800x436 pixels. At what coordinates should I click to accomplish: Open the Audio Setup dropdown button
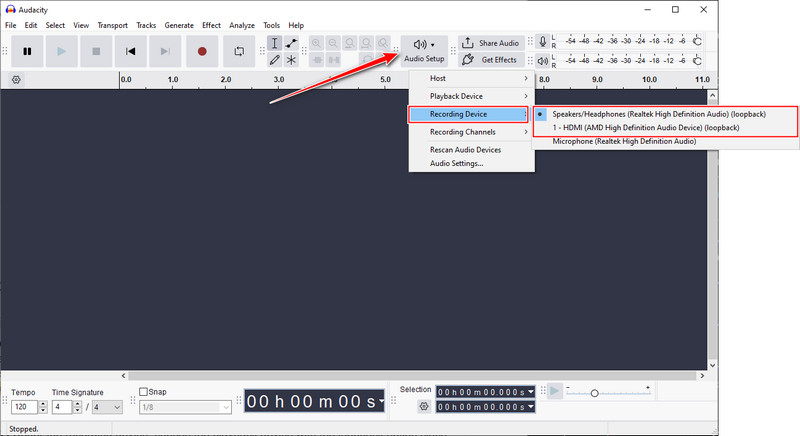pos(424,51)
